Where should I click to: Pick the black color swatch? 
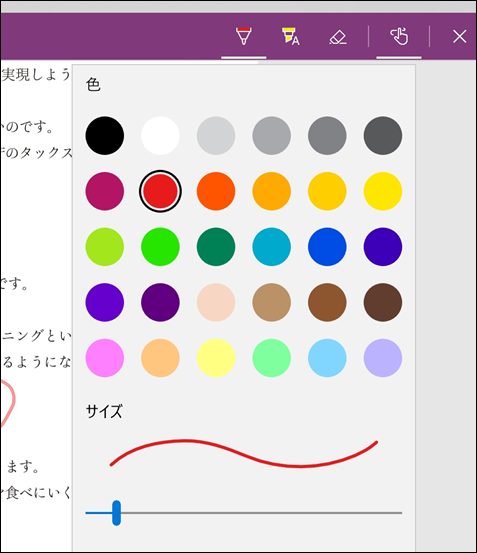tap(105, 135)
